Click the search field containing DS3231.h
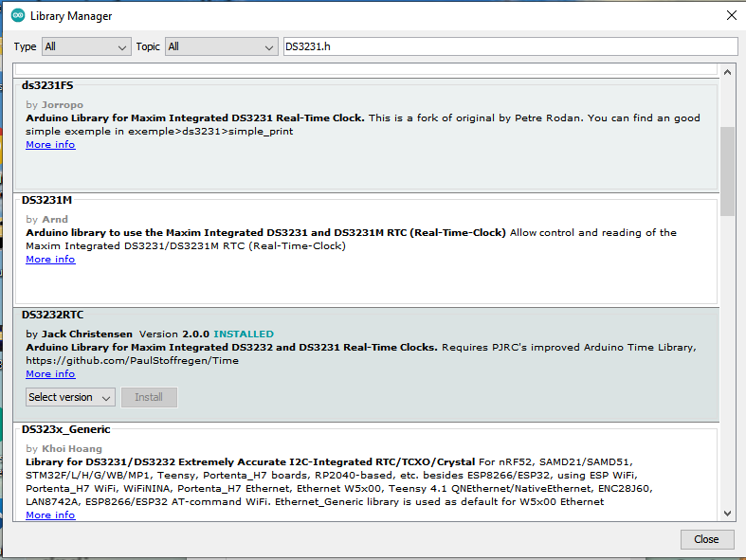This screenshot has height=560, width=746. pyautogui.click(x=511, y=46)
